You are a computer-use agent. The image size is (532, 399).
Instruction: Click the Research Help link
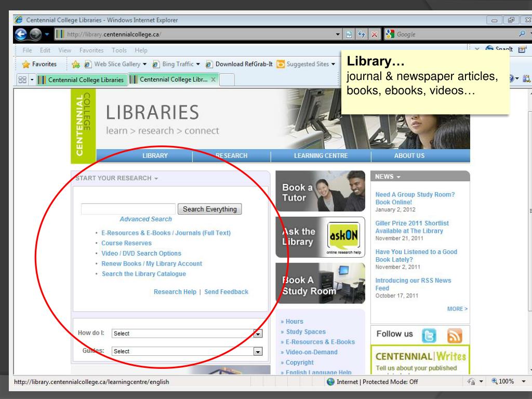tap(175, 292)
